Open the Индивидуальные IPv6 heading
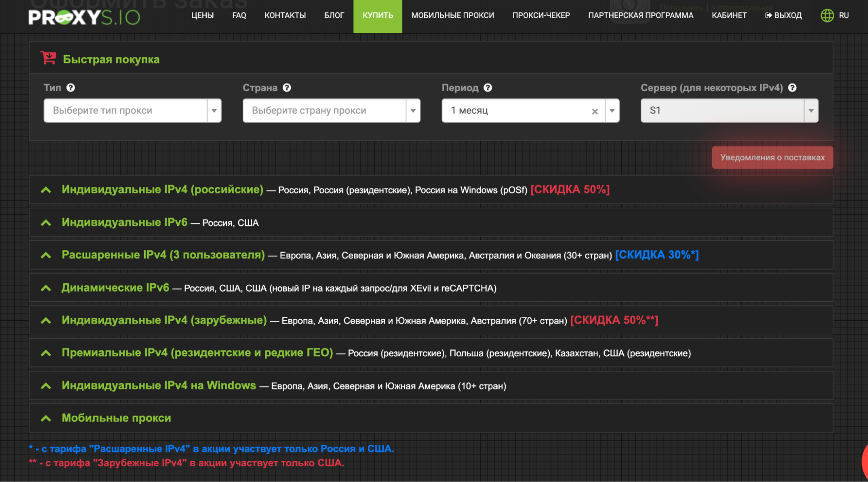Screen dimensions: 868x482 125,222
